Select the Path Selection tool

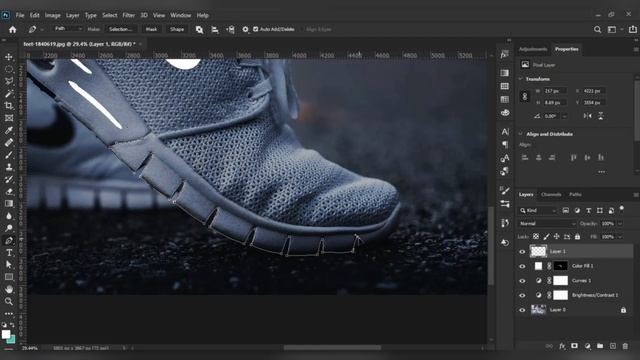(9, 264)
